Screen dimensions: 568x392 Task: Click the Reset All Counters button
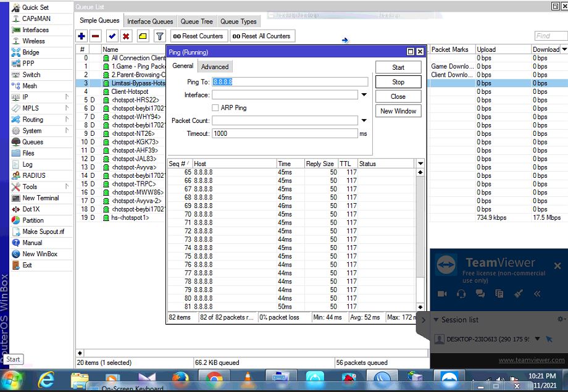tap(261, 36)
